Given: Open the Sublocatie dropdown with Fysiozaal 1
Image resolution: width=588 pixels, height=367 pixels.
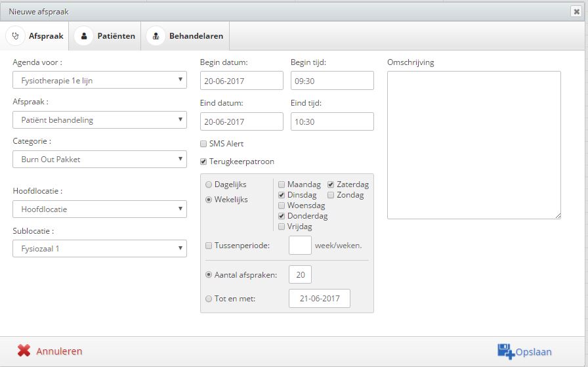Looking at the screenshot, I should click(99, 248).
